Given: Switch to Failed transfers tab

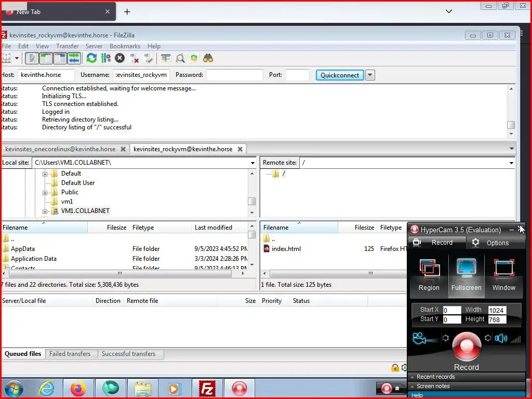Looking at the screenshot, I should (x=70, y=354).
